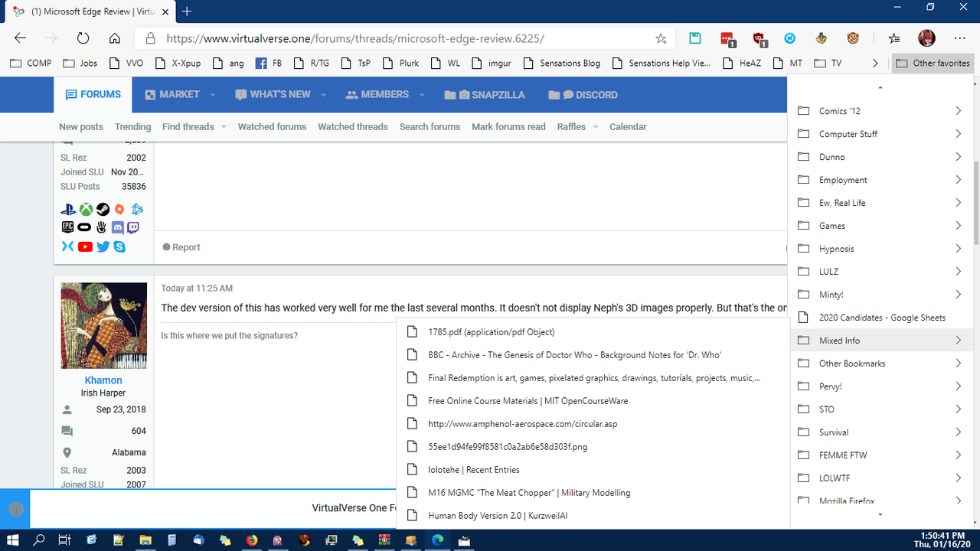This screenshot has height=551, width=980.
Task: Add this page to favorites star
Action: [661, 38]
